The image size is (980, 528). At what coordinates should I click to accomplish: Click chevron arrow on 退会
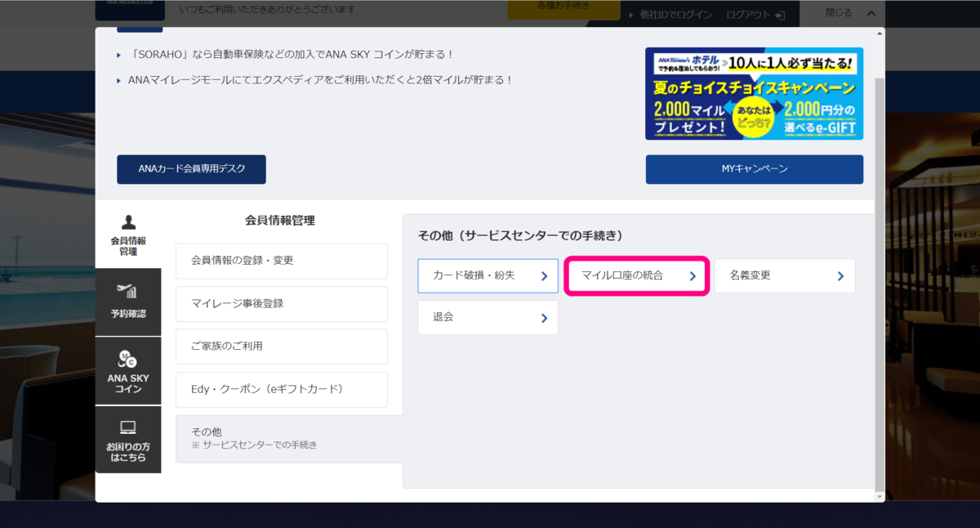point(544,319)
